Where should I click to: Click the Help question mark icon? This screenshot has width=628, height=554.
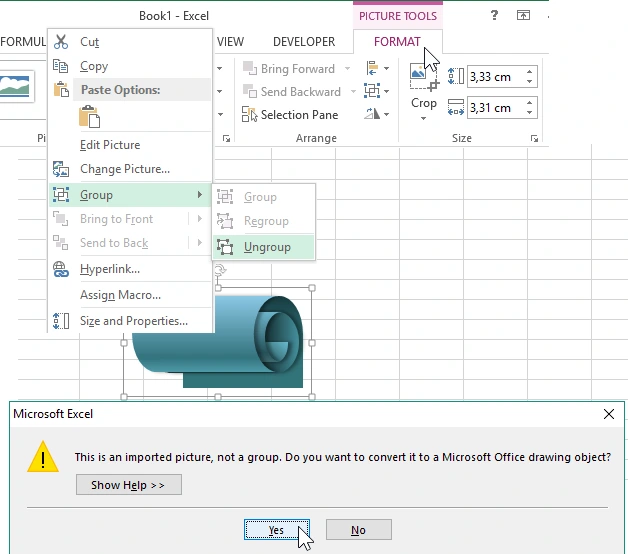click(494, 15)
